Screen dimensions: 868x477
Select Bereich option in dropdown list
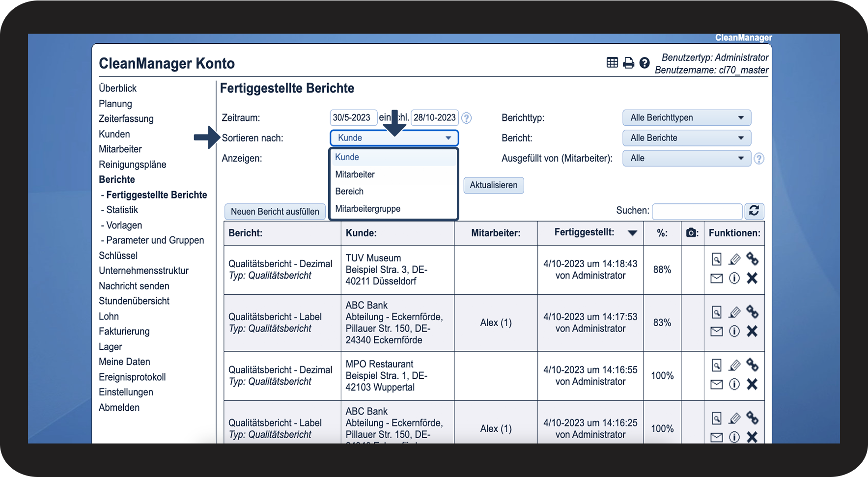click(393, 192)
